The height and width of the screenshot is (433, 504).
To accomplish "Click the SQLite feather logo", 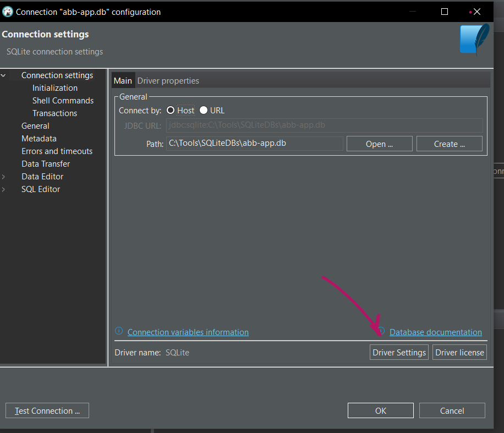I will click(x=475, y=39).
